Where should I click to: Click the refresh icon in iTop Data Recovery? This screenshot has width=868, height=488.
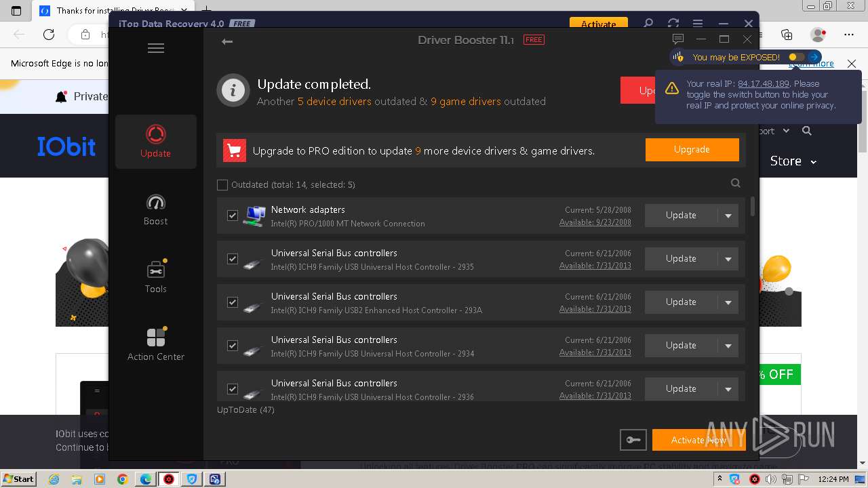[x=673, y=23]
